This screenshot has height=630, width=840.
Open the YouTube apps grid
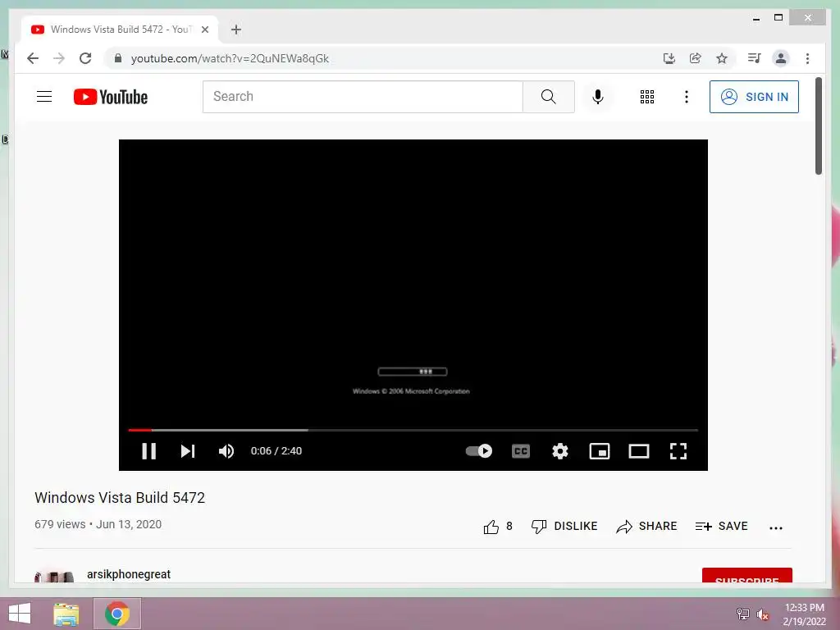tap(647, 97)
